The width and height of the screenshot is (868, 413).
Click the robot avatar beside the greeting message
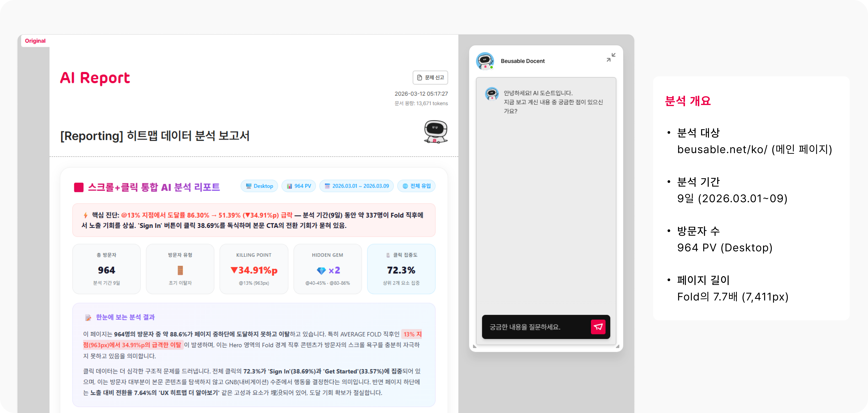coord(492,94)
